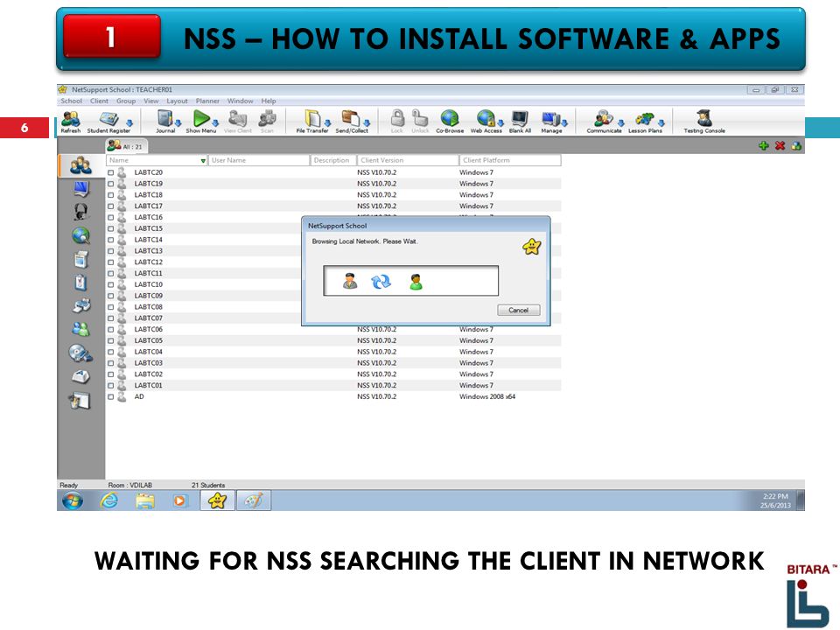Tick the checkbox for LABTC05

(110, 340)
